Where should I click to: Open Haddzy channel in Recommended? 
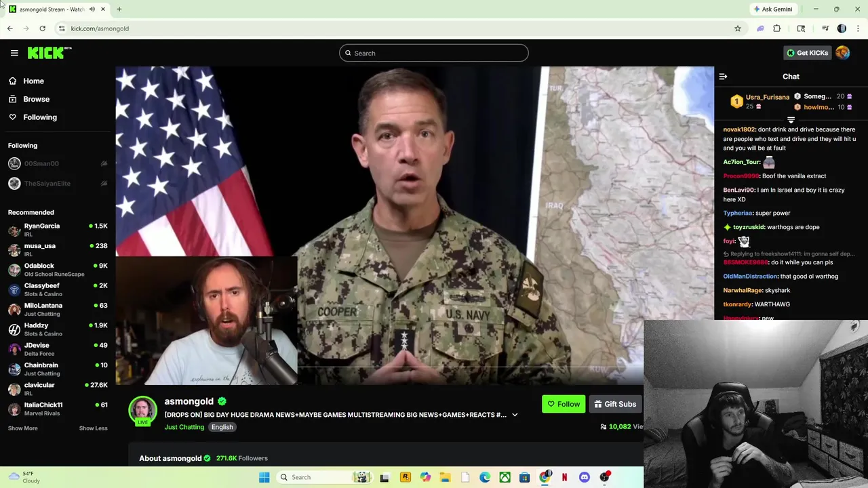pos(58,329)
